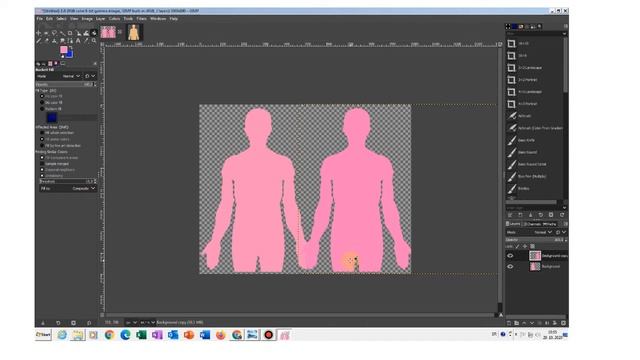Select the Zoom magnifier tool
Image resolution: width=640 pixels, height=360 pixels.
pyautogui.click(x=93, y=41)
